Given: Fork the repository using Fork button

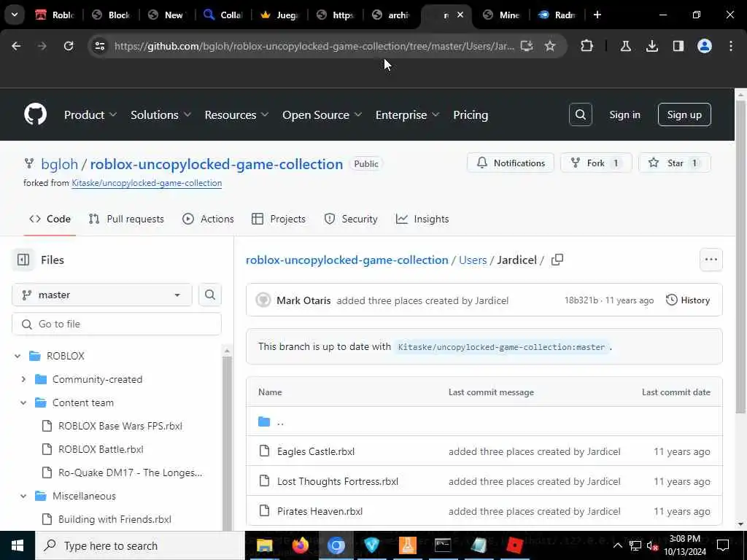Looking at the screenshot, I should coord(595,163).
